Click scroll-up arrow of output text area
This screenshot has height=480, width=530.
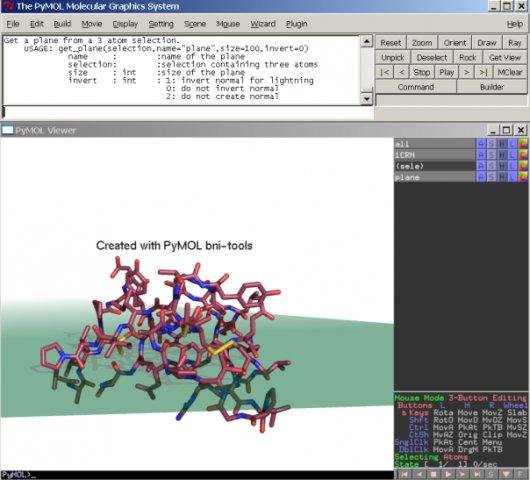point(367,41)
